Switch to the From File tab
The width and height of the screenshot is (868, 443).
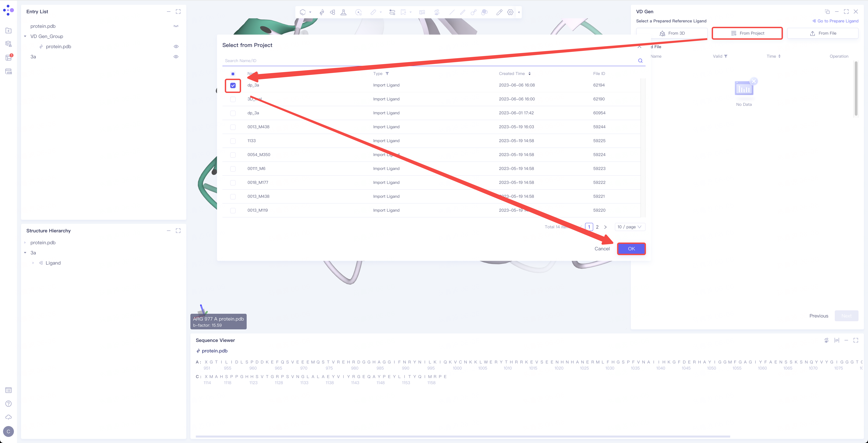pyautogui.click(x=823, y=33)
